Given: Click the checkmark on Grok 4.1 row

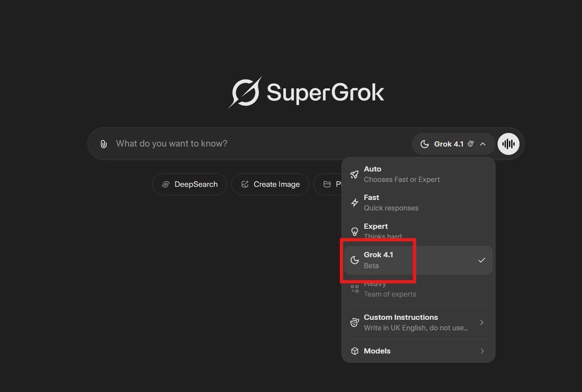Looking at the screenshot, I should coord(482,260).
